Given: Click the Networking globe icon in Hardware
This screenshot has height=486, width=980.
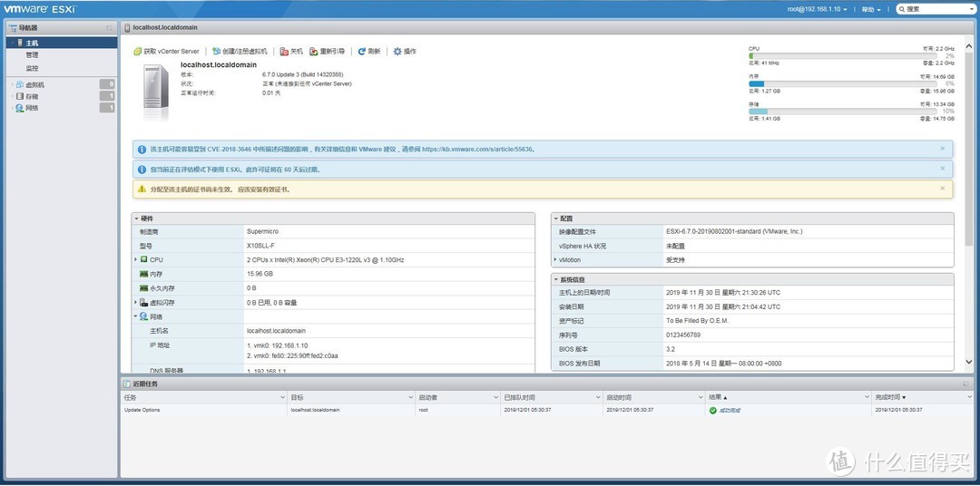Looking at the screenshot, I should [x=143, y=316].
